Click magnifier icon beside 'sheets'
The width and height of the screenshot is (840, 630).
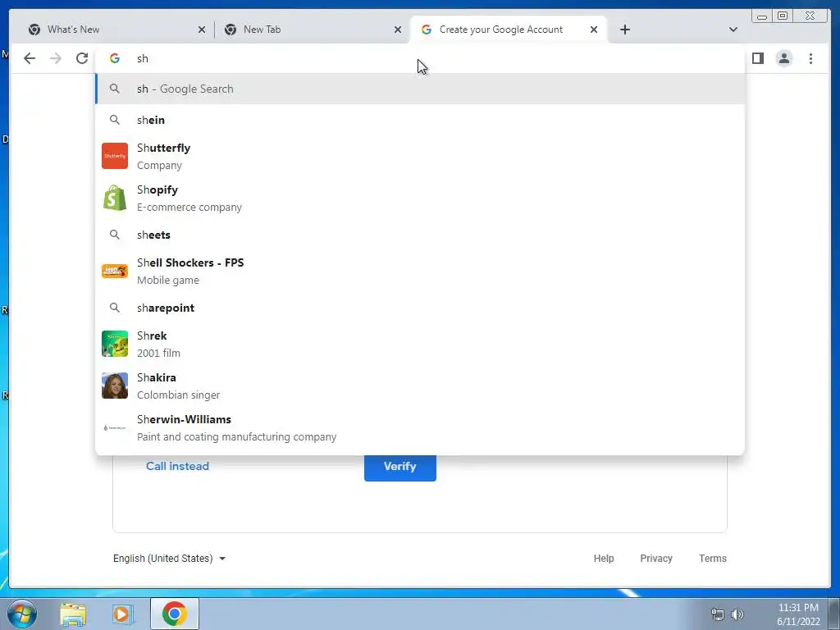point(115,234)
